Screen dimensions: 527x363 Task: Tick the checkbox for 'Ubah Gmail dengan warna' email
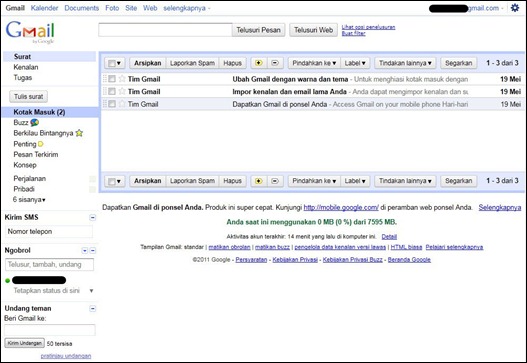(112, 79)
